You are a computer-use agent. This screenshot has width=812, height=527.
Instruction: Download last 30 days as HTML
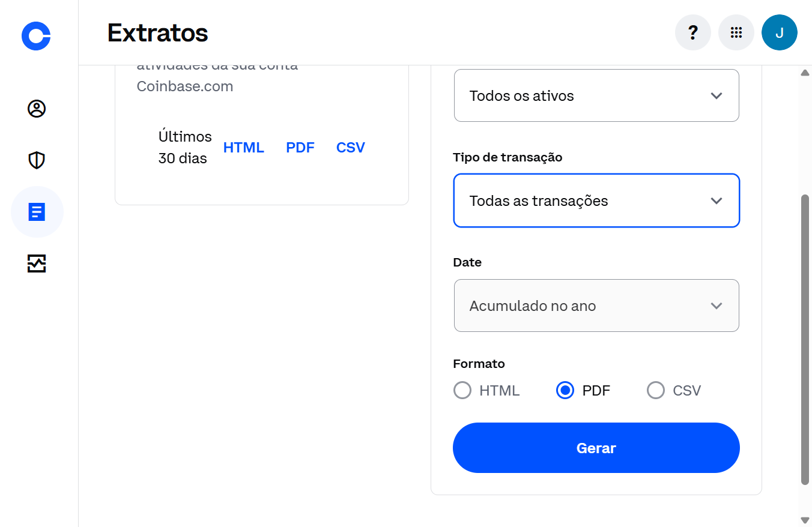point(244,148)
